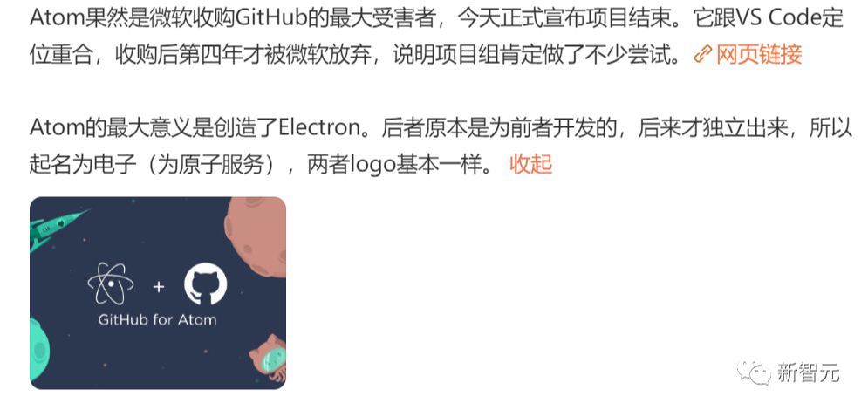The height and width of the screenshot is (410, 868).
Task: Click the orange astronaut Octocat illustration
Action: [x=269, y=360]
